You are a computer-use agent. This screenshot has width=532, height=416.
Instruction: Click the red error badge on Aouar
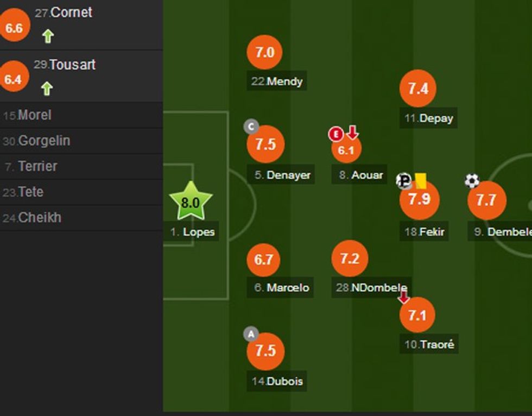pos(336,134)
